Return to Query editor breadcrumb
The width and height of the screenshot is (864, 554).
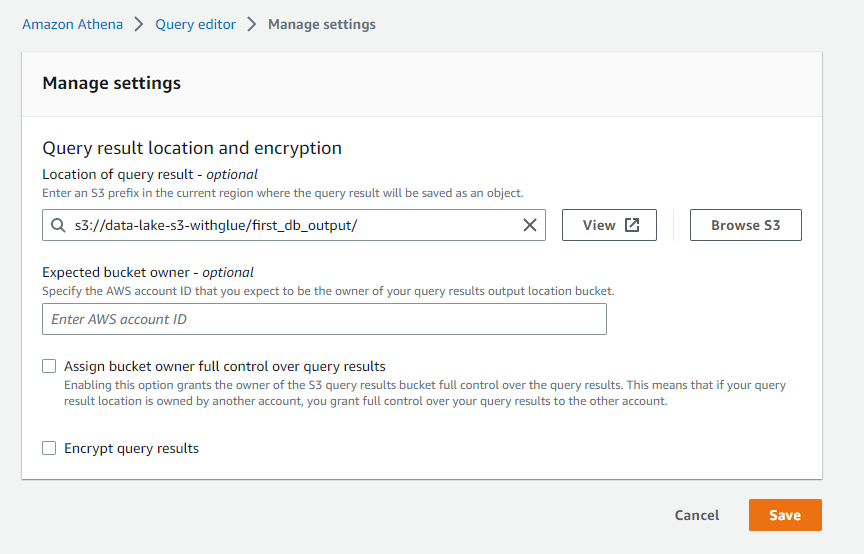click(x=195, y=24)
